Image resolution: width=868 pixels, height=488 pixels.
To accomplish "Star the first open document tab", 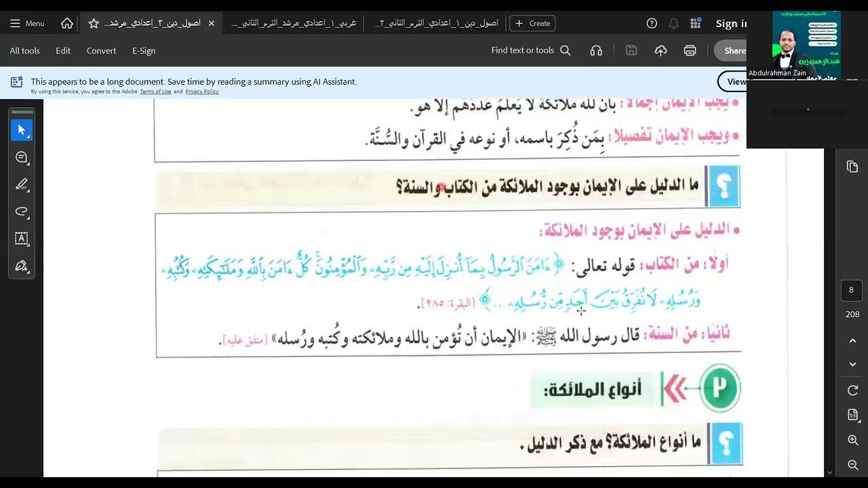I will point(94,23).
